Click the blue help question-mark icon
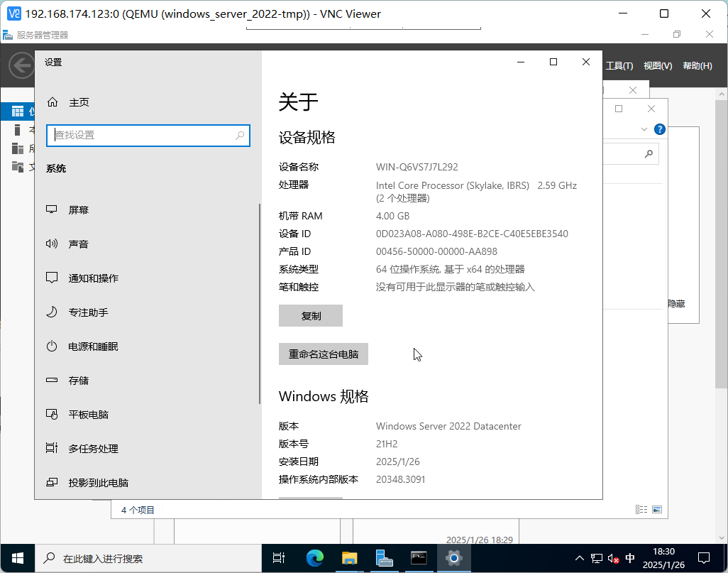The height and width of the screenshot is (573, 728). coord(659,129)
